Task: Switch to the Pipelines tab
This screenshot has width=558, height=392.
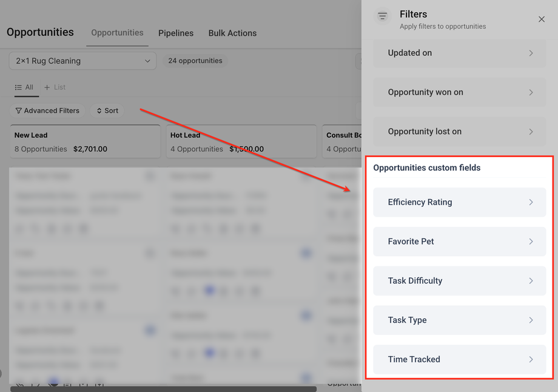Action: [x=176, y=33]
